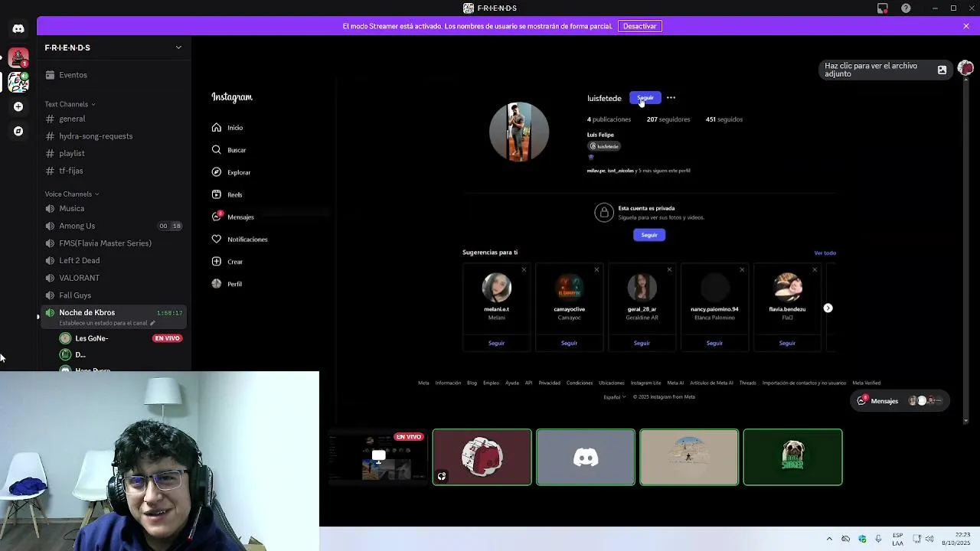
Task: Open Instagram Reels
Action: 227,194
